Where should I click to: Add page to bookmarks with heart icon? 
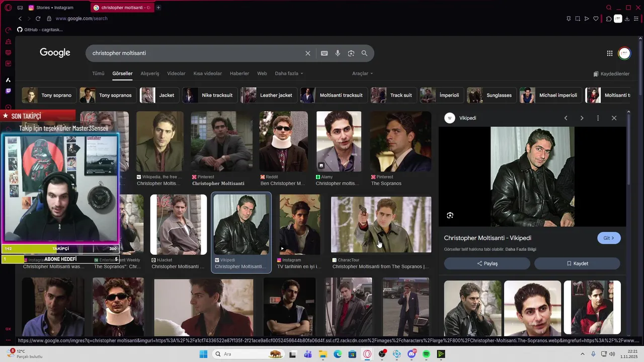tap(596, 19)
